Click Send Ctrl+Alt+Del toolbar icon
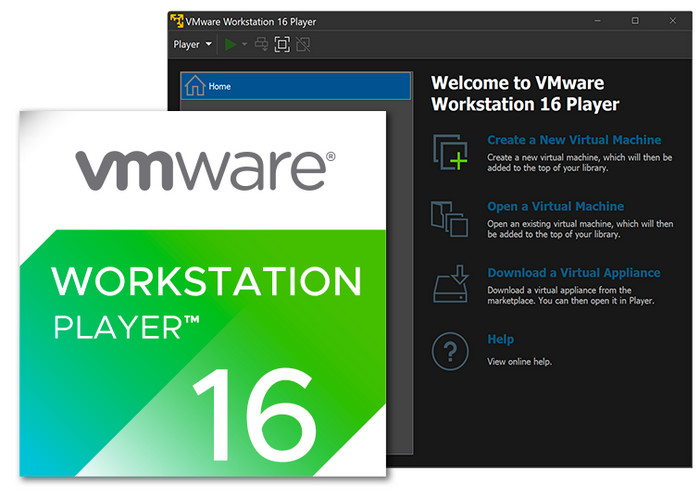700x496 pixels. tap(261, 44)
